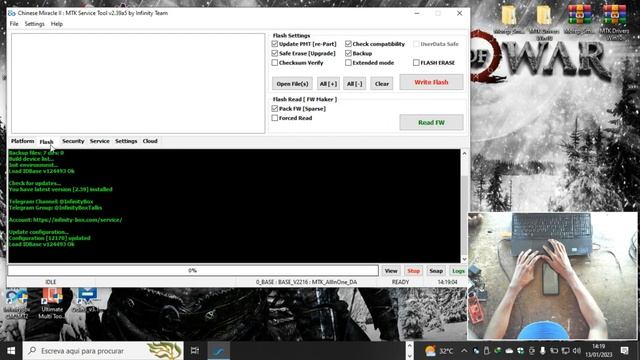
Task: Open the MTK Drivers folder on desktop
Action: [x=544, y=22]
